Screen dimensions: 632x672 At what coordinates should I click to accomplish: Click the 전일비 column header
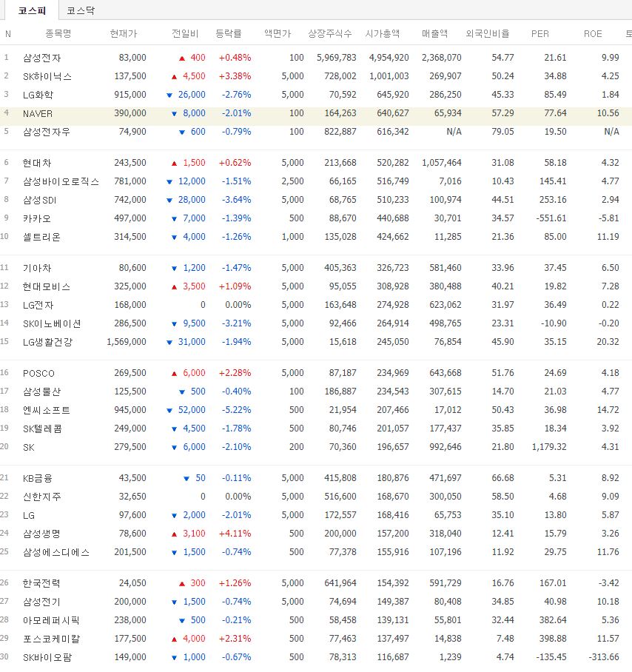(x=185, y=33)
